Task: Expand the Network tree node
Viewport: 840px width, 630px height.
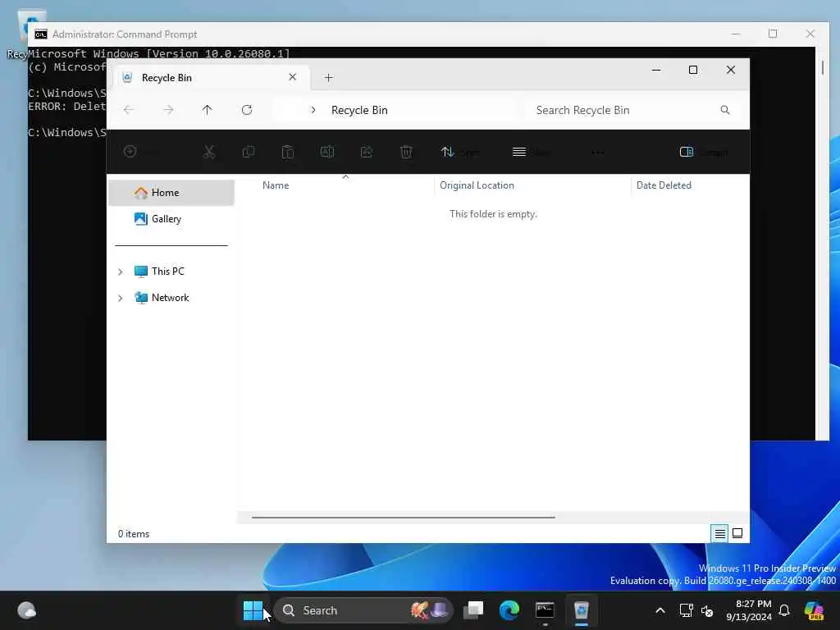Action: tap(121, 298)
